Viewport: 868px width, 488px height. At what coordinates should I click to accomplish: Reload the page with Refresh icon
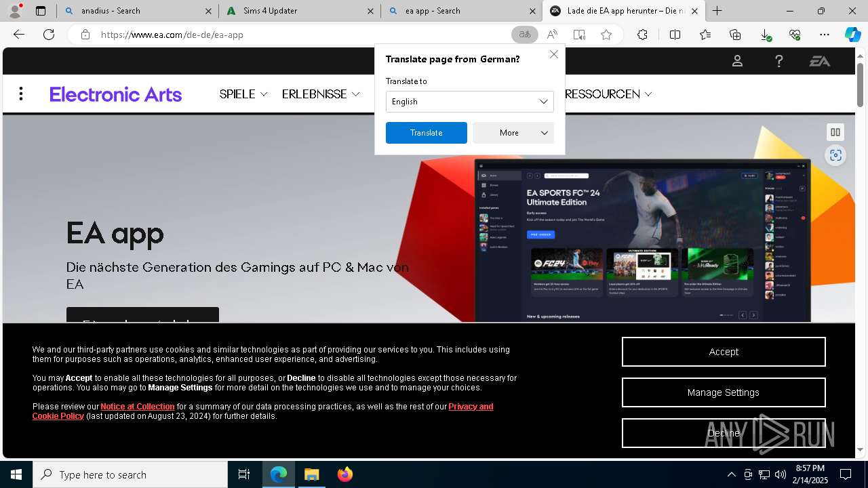pyautogui.click(x=49, y=35)
